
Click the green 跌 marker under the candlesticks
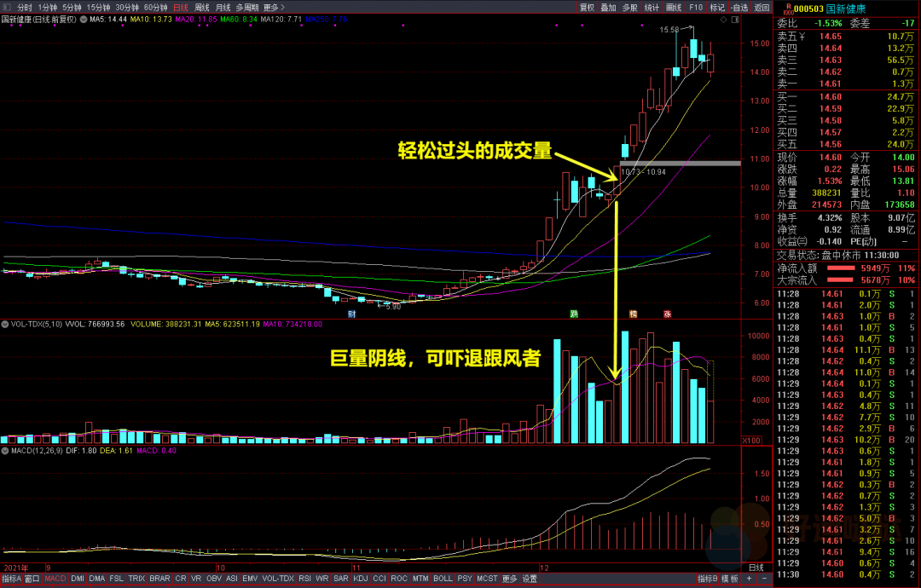(575, 314)
